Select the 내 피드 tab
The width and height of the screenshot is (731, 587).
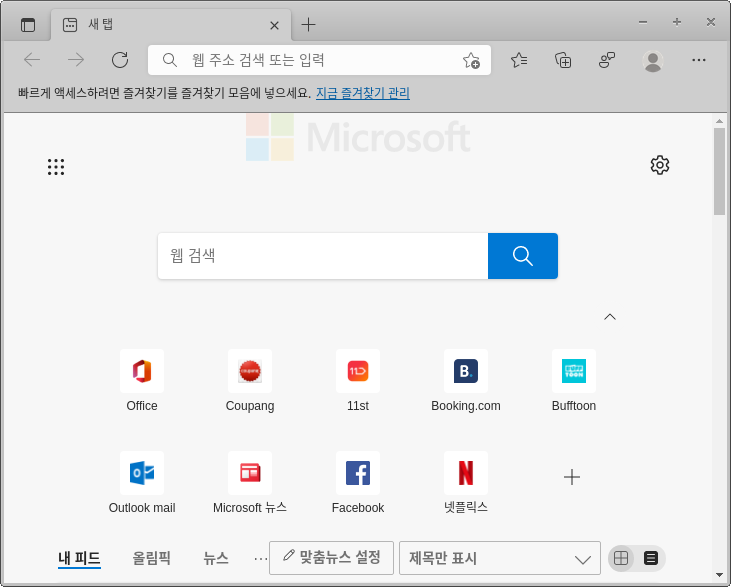(x=79, y=558)
